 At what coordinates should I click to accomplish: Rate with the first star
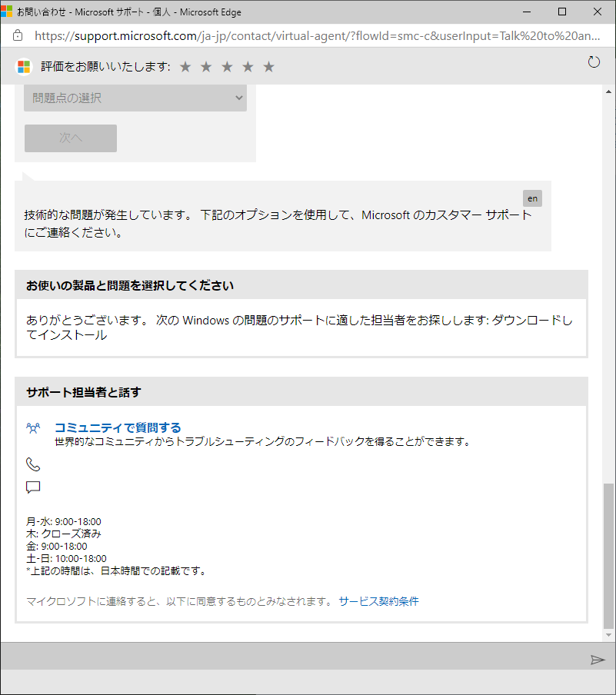pyautogui.click(x=185, y=67)
